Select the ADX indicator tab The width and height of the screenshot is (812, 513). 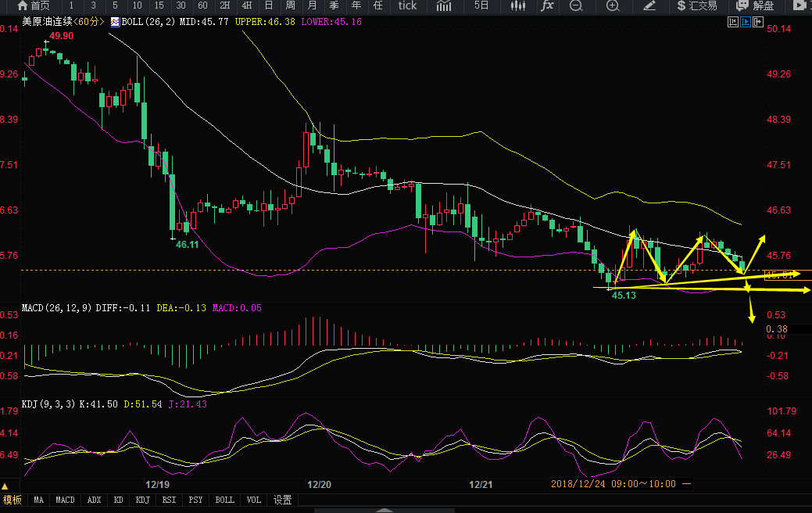[95, 500]
